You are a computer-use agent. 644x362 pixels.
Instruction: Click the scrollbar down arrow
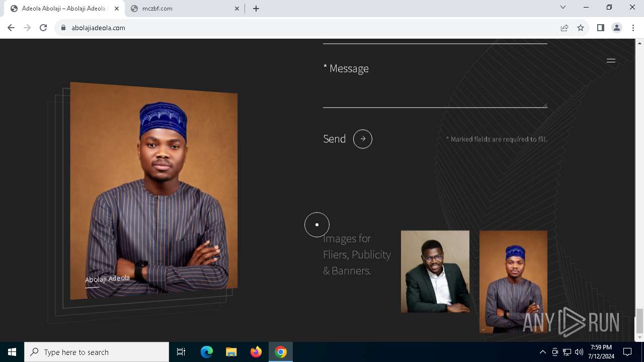640,337
